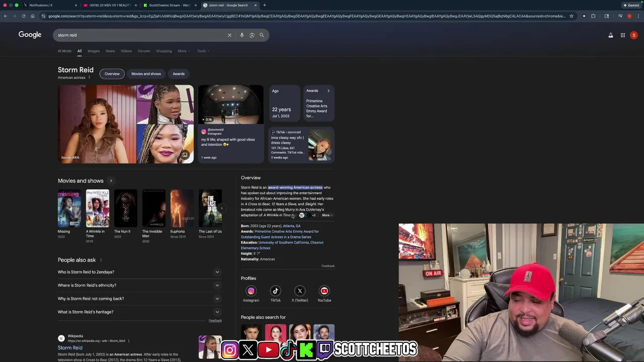Open the Missing movie poster
644x362 pixels.
tap(69, 208)
